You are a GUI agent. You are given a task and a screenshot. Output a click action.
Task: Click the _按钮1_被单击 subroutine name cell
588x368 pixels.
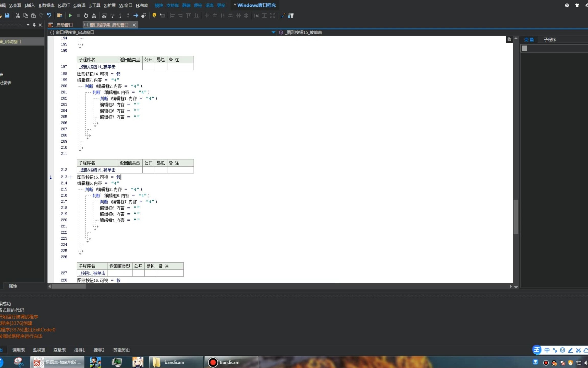[92, 273]
